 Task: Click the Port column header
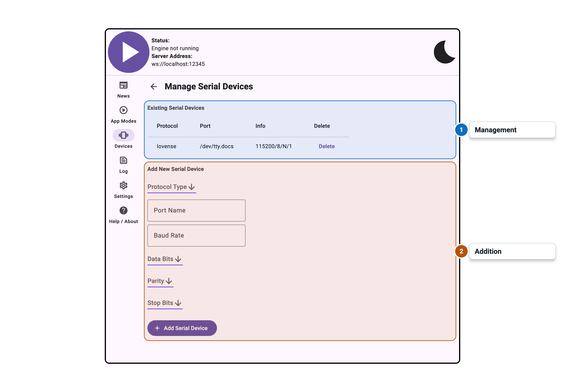click(x=205, y=126)
